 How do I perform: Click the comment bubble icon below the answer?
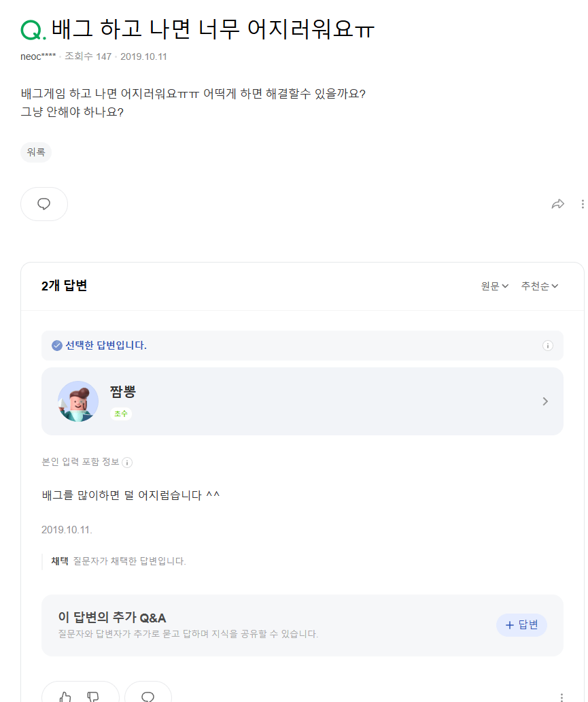tap(148, 697)
